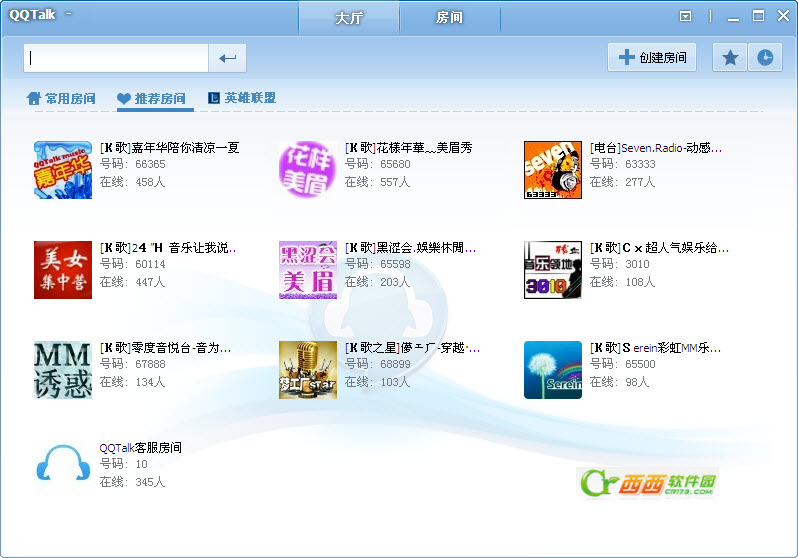The image size is (798, 558).
Task: Click the Seven radio room icon
Action: pyautogui.click(x=553, y=170)
